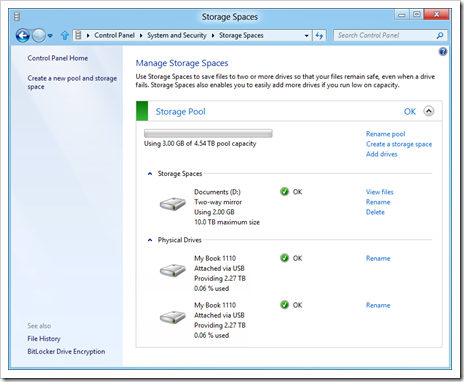464x382 pixels.
Task: Click 'Two-way mirror' text
Action: click(218, 202)
